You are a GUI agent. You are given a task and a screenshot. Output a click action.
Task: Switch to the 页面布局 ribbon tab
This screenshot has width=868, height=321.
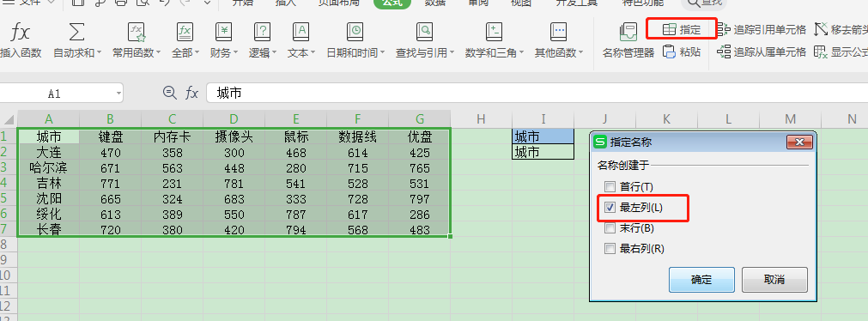pos(338,3)
